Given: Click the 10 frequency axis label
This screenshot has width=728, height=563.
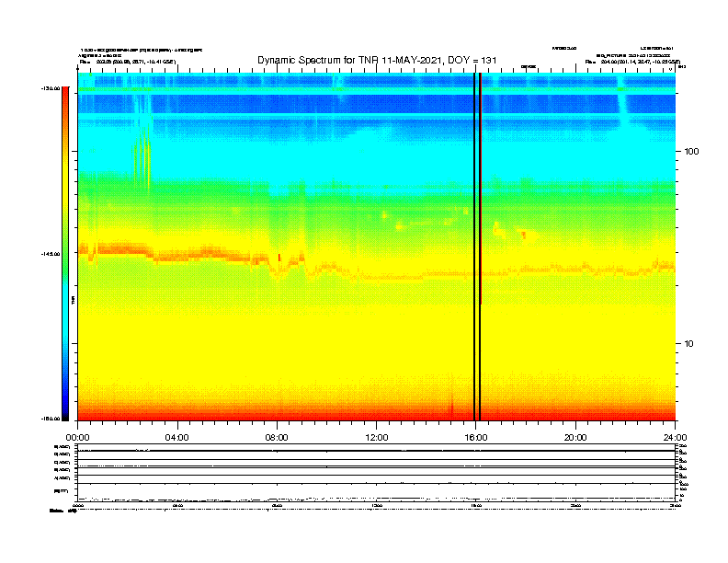Looking at the screenshot, I should [689, 344].
